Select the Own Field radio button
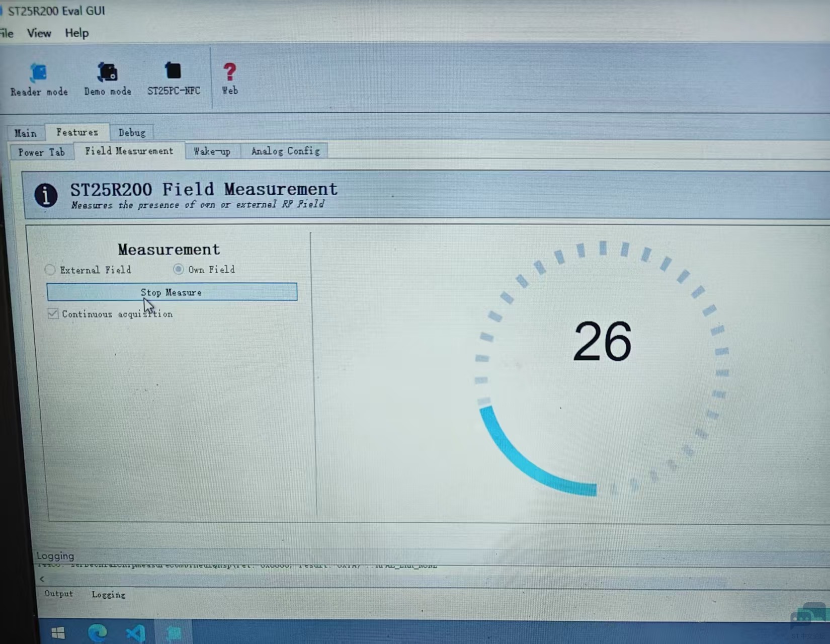This screenshot has height=644, width=830. click(x=178, y=269)
